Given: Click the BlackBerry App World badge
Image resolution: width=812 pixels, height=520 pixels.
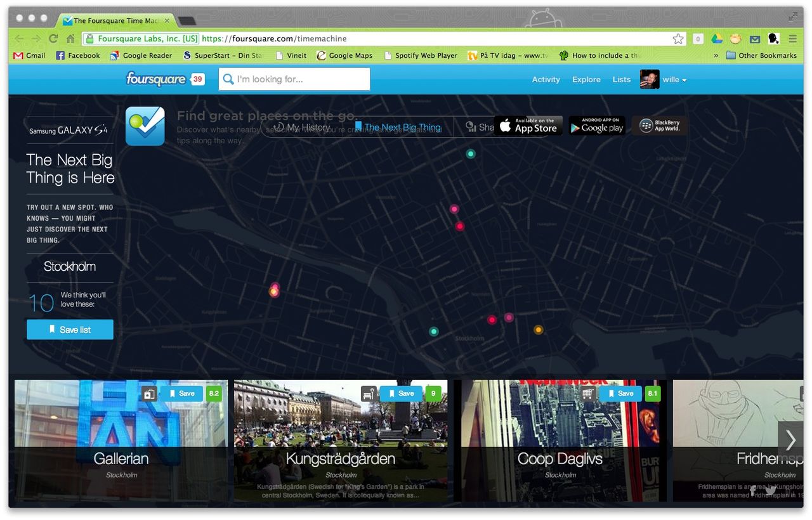Looking at the screenshot, I should coord(660,126).
